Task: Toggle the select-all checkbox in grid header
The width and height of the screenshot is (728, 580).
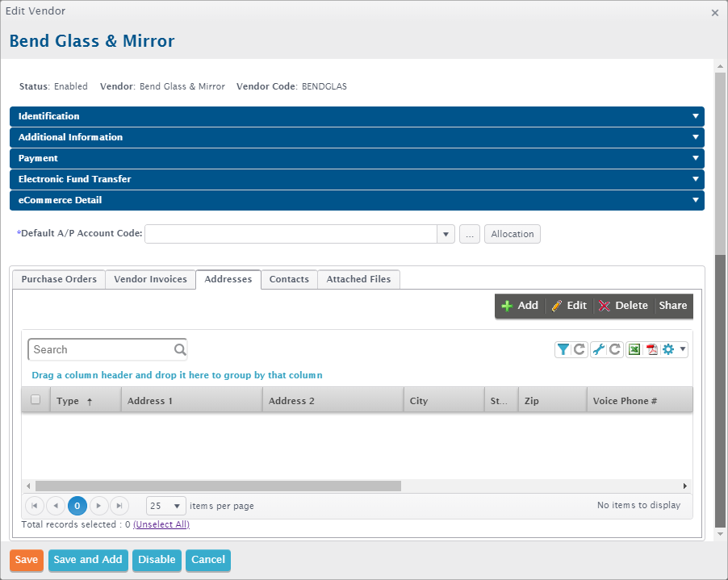Action: point(36,400)
